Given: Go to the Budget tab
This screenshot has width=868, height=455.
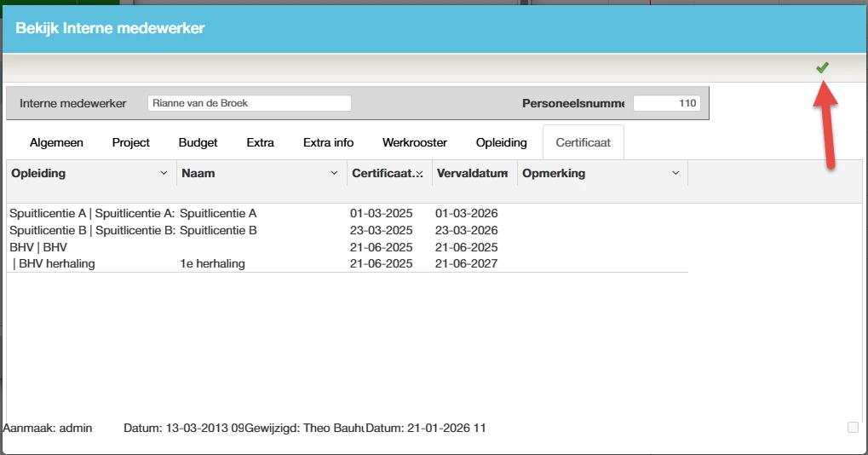Looking at the screenshot, I should [198, 142].
